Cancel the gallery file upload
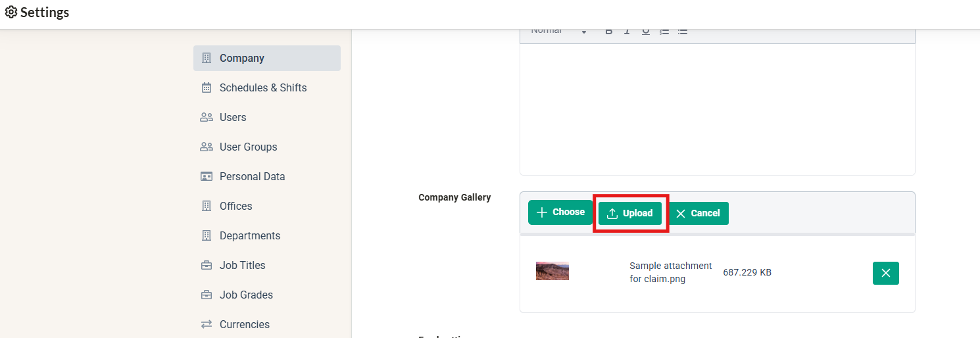 point(698,213)
